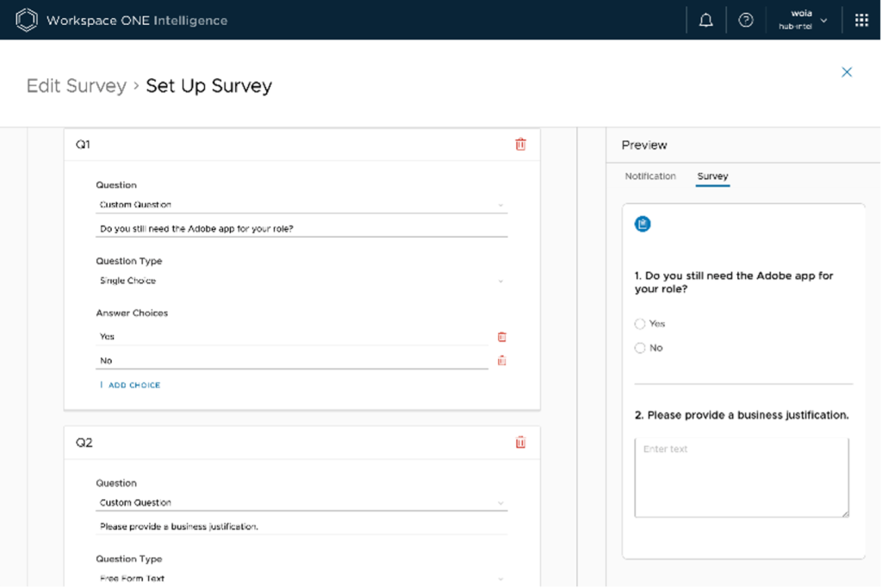
Task: Select the 'No' radio button in preview
Action: (640, 348)
